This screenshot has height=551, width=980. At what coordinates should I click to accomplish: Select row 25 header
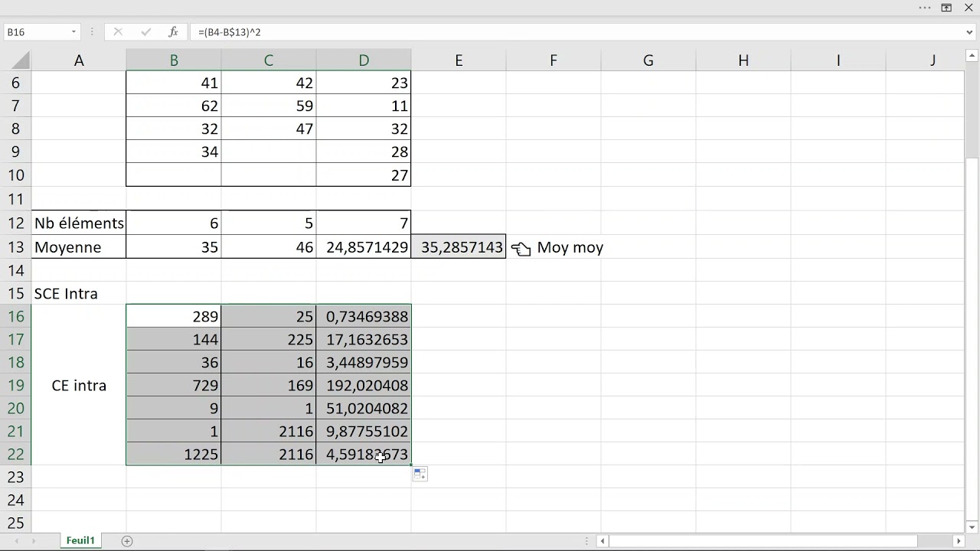click(x=15, y=523)
